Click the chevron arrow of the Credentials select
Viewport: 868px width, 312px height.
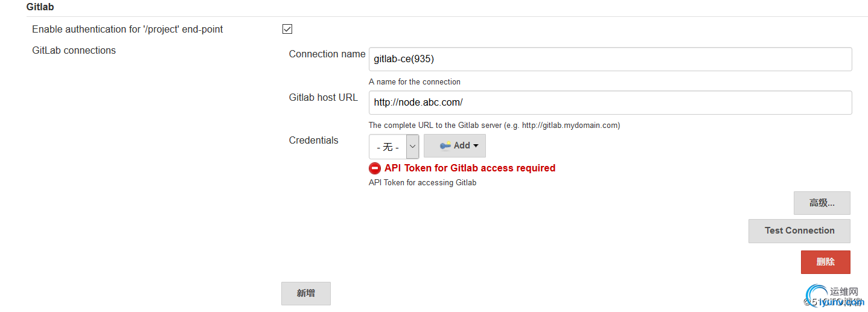[413, 147]
